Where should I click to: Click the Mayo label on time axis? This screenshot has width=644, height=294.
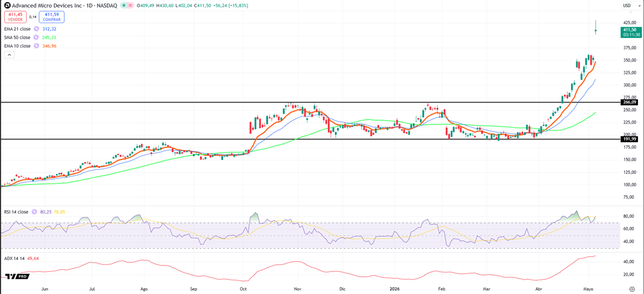coord(589,289)
